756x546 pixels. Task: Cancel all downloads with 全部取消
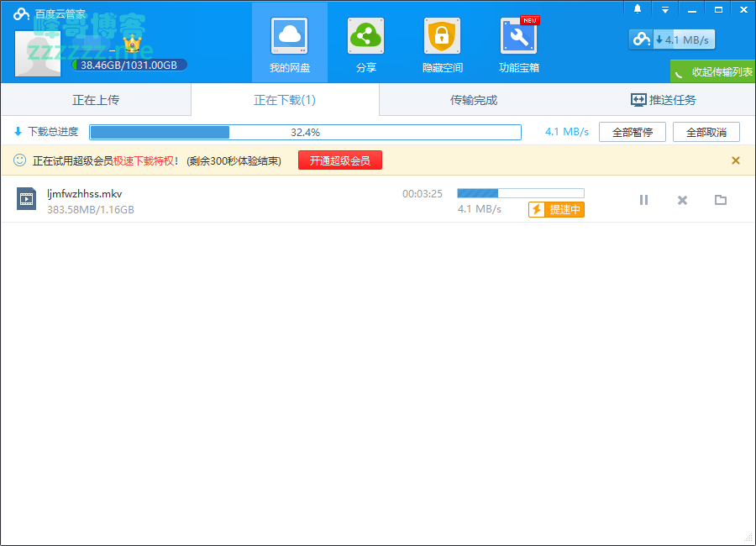click(706, 132)
